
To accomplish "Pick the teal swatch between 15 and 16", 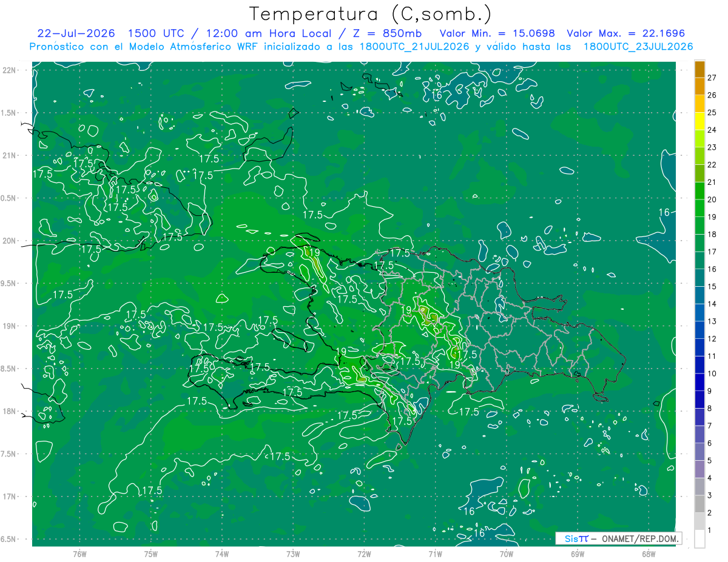I will point(699,278).
